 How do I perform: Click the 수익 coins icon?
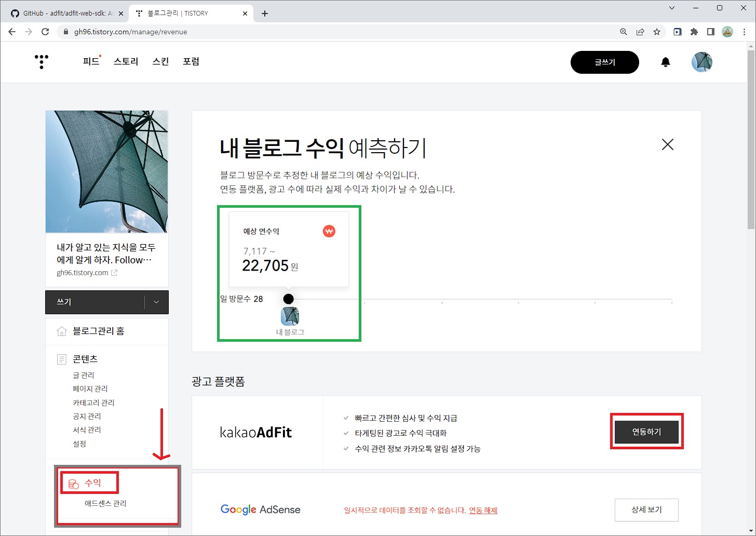[x=74, y=484]
